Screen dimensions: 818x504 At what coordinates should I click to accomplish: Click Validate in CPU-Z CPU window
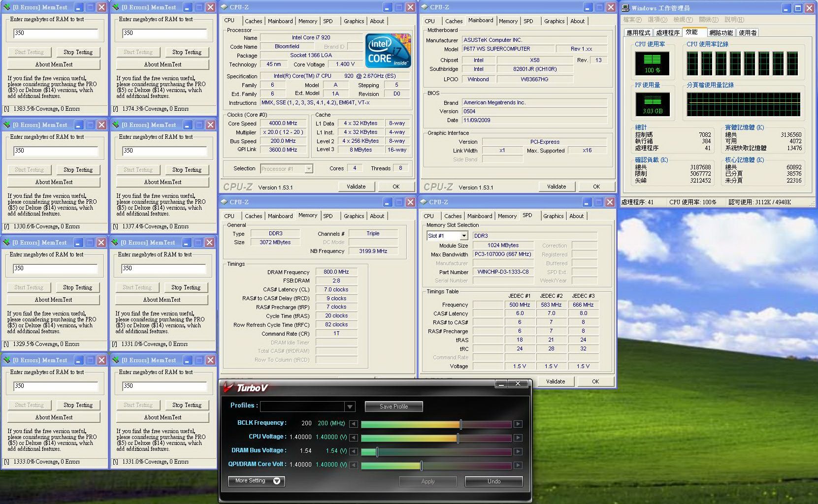point(356,187)
